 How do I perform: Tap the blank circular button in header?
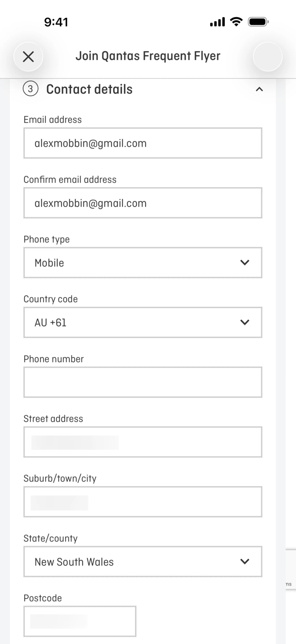pos(267,57)
